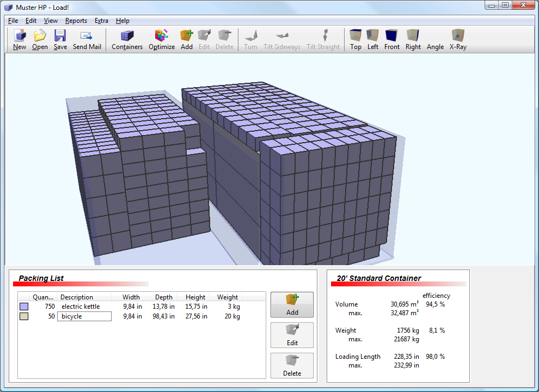Click the Send Mail toolbar icon

[x=87, y=40]
